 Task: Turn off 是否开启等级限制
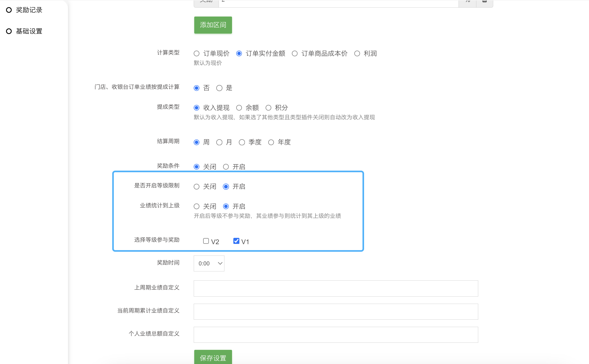[197, 187]
